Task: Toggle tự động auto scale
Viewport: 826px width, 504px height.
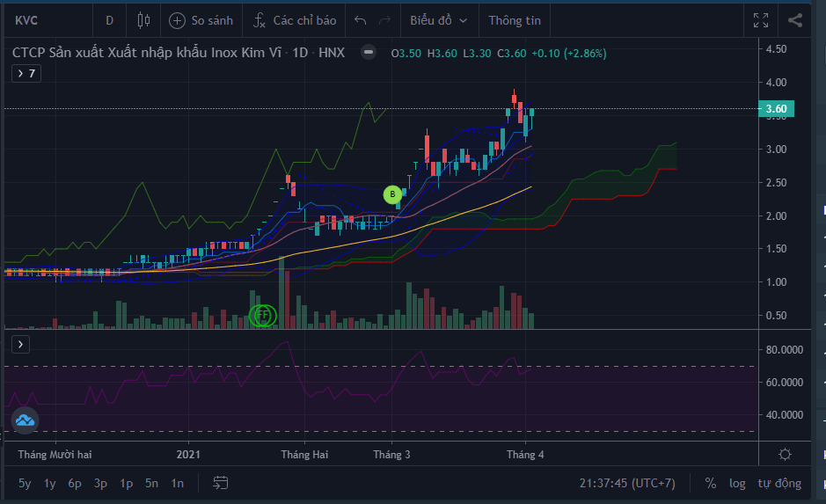Action: pyautogui.click(x=779, y=483)
